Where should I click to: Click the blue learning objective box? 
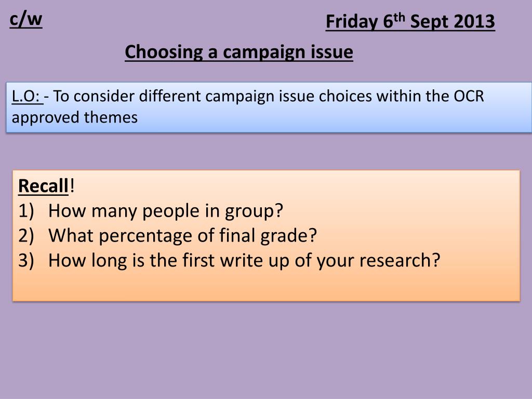[x=269, y=107]
